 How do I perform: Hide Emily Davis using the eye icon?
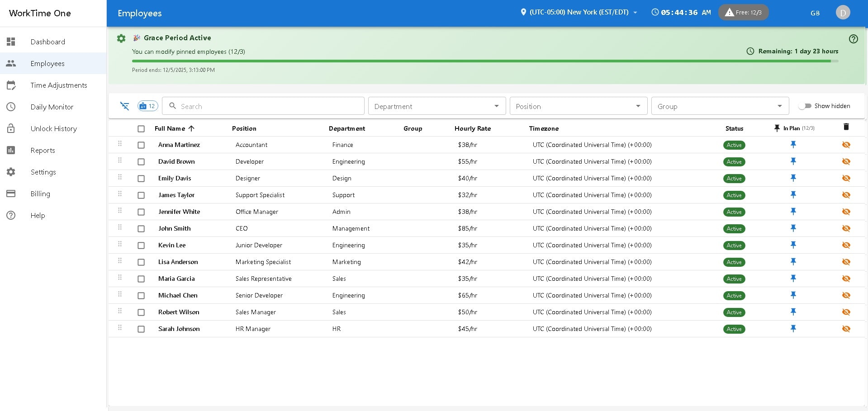click(x=846, y=178)
